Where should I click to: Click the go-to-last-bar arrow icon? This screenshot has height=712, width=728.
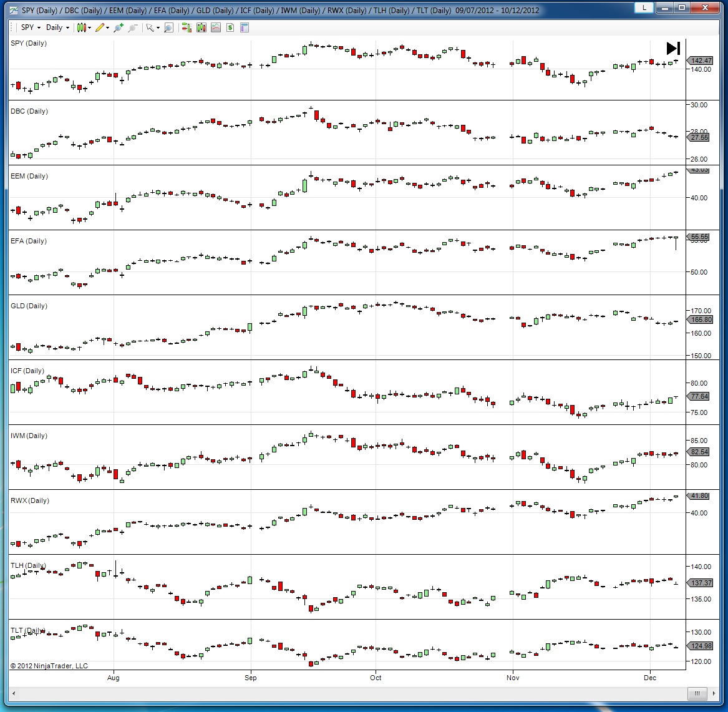pos(673,48)
